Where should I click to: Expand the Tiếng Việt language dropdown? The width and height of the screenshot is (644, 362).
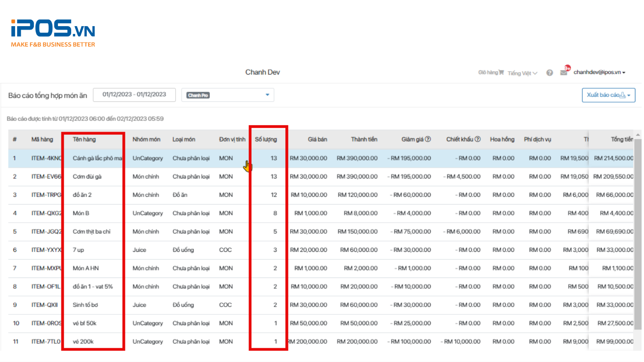[x=522, y=73]
